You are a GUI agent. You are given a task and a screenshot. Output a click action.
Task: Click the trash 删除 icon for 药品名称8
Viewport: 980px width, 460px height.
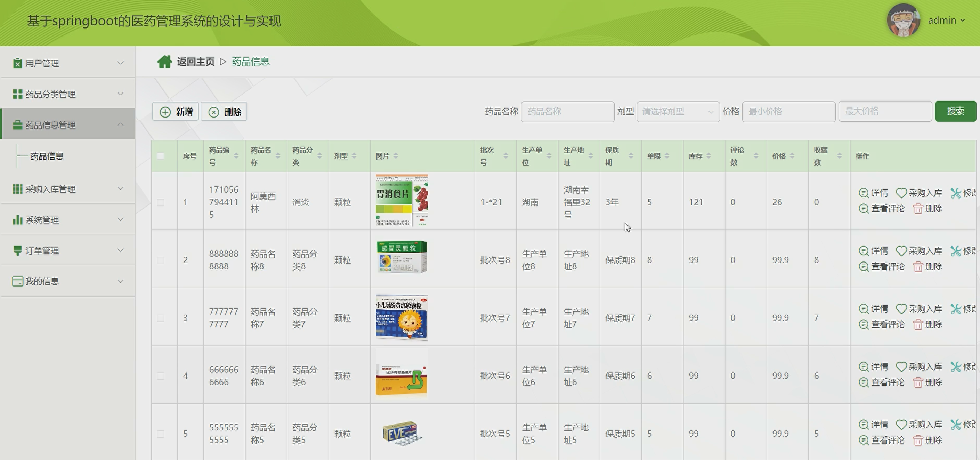click(918, 267)
